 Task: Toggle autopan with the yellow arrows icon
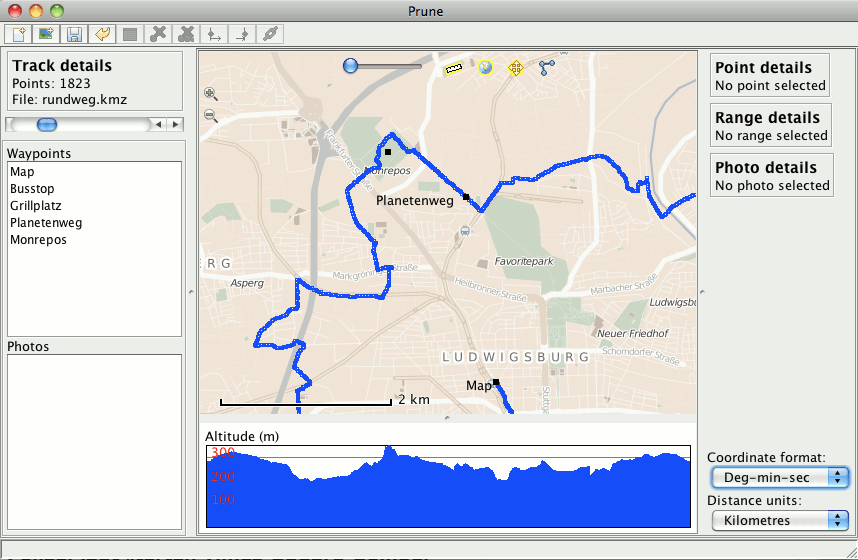coord(516,68)
